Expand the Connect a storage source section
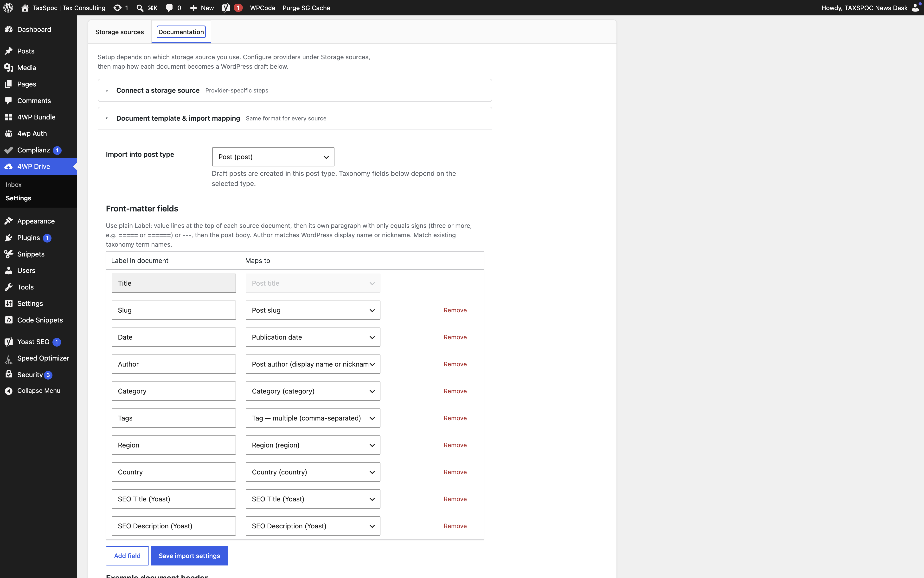Image resolution: width=924 pixels, height=578 pixels. click(295, 90)
